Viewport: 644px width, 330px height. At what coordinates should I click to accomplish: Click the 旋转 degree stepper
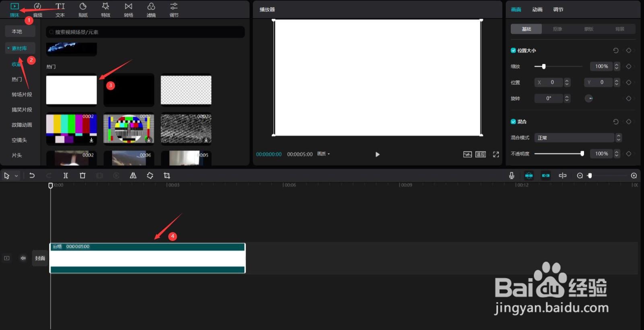[x=567, y=98]
